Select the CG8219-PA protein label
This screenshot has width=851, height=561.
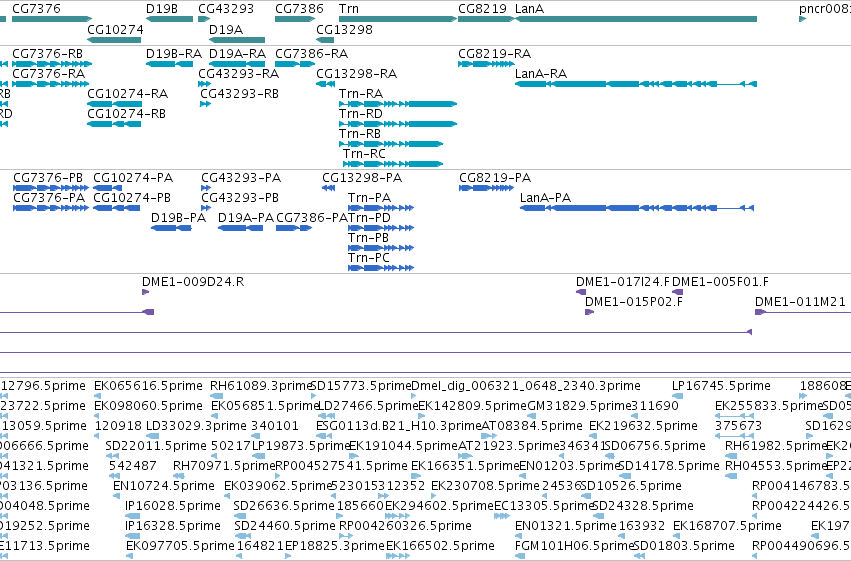495,178
